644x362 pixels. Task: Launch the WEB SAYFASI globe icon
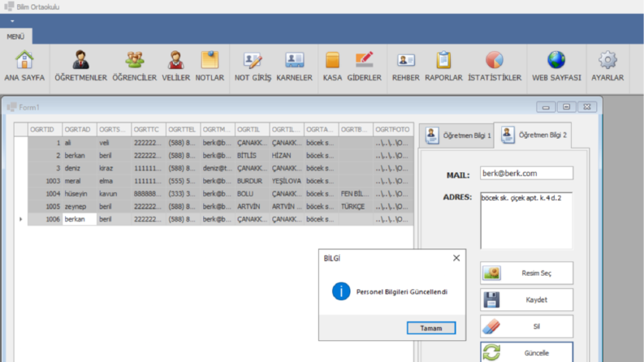(556, 66)
